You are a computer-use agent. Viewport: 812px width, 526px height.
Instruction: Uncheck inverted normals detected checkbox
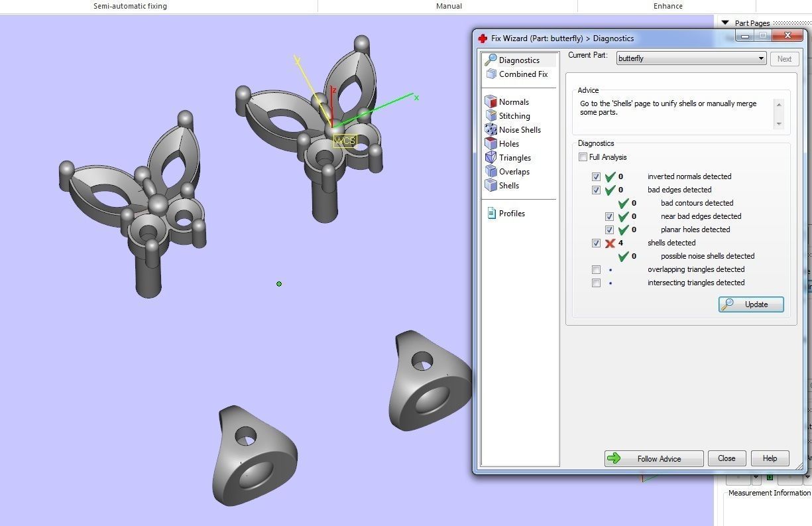pos(596,176)
